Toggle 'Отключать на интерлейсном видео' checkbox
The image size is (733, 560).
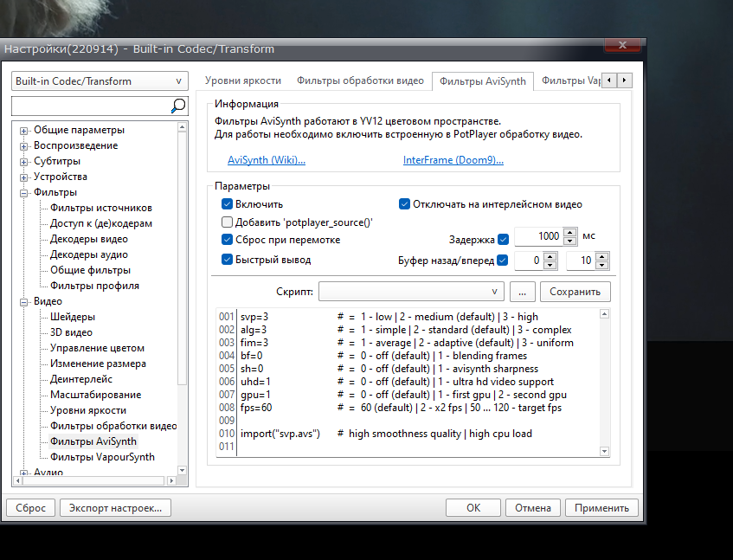click(x=404, y=204)
